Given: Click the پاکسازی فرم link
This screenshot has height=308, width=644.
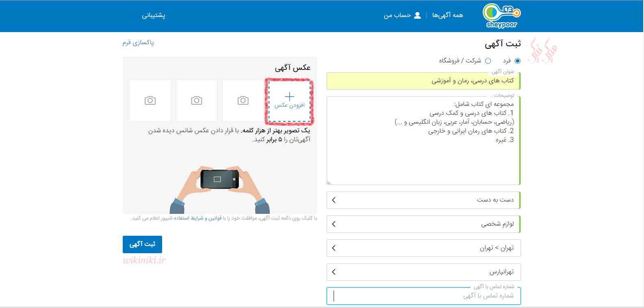Looking at the screenshot, I should coord(138,43).
